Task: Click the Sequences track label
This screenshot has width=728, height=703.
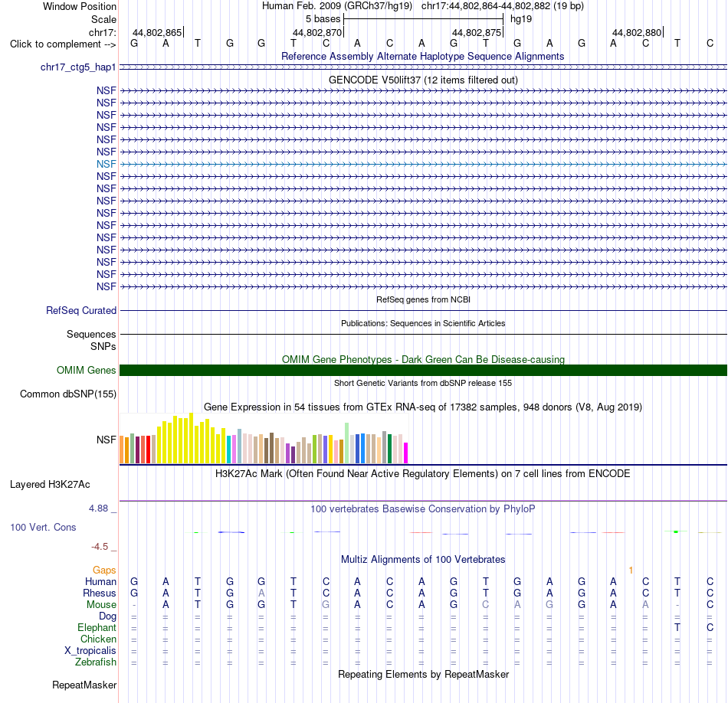Action: 91,334
